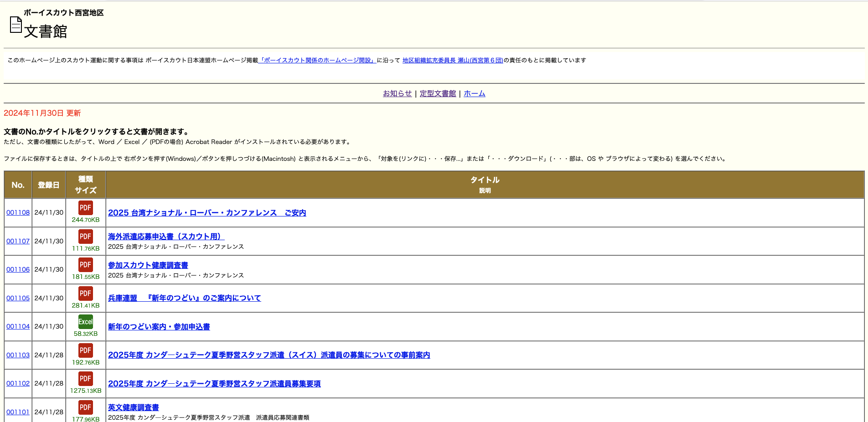Click description text under 参加スカウト健康調査書
868x422 pixels.
[176, 275]
